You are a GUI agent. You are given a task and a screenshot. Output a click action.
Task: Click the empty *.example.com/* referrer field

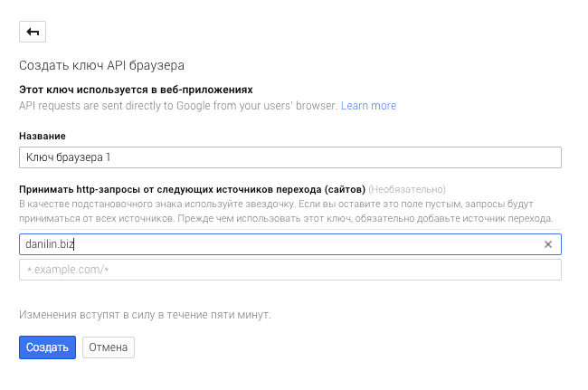pos(290,270)
